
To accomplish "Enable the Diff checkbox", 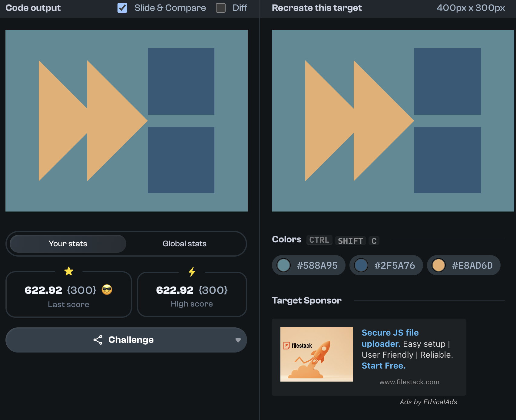I will click(x=221, y=8).
